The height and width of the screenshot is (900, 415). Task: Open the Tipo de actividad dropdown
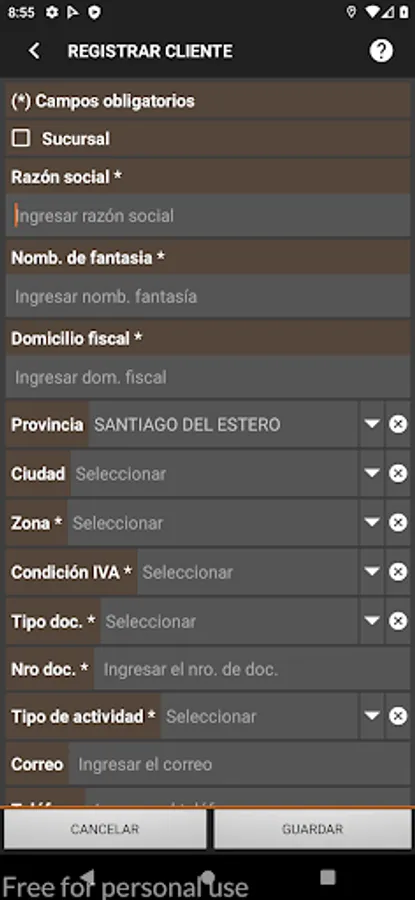[372, 716]
